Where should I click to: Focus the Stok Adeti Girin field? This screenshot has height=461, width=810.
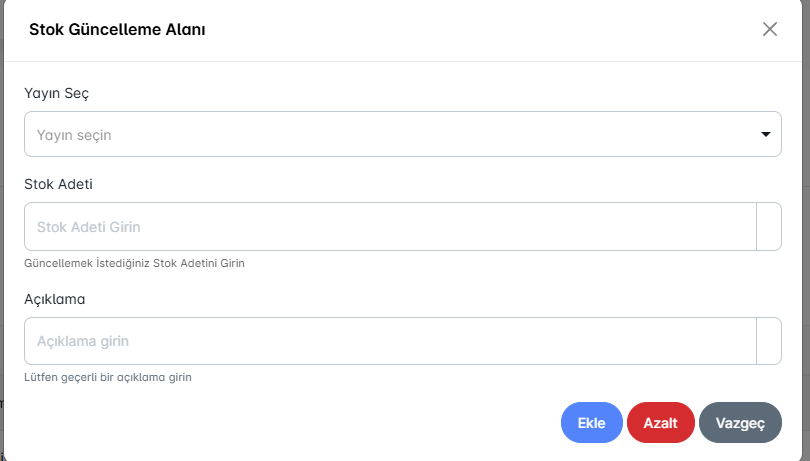[390, 227]
